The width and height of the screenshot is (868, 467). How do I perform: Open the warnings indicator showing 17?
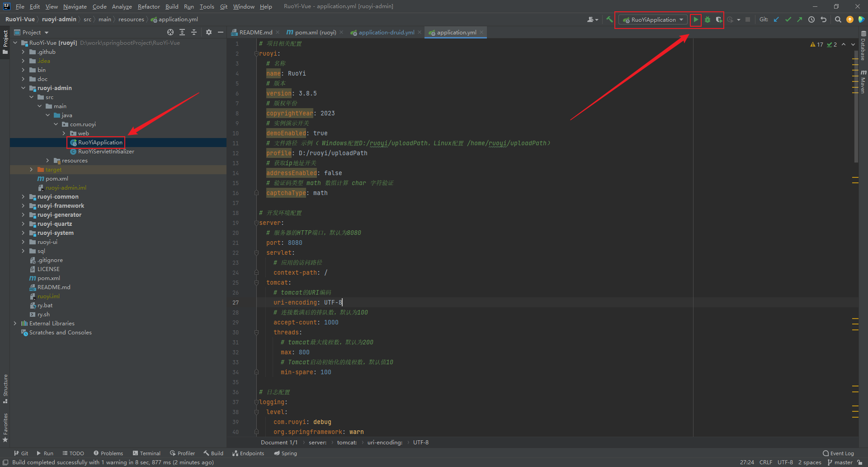click(817, 44)
